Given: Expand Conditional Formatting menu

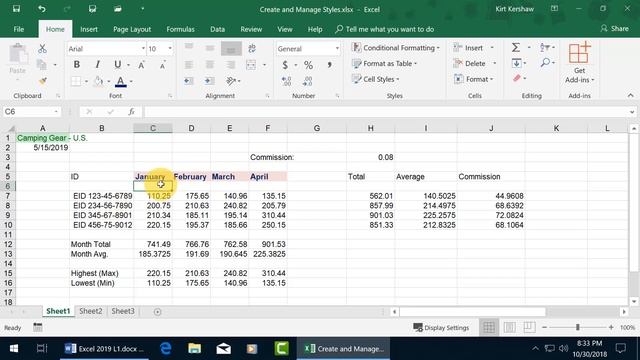Looking at the screenshot, I should point(396,48).
